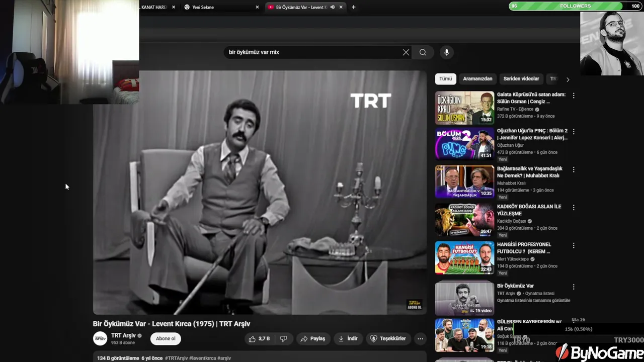Screen dimensions: 644x362
Task: Click the #arşiv hashtag
Action: pyautogui.click(x=224, y=358)
